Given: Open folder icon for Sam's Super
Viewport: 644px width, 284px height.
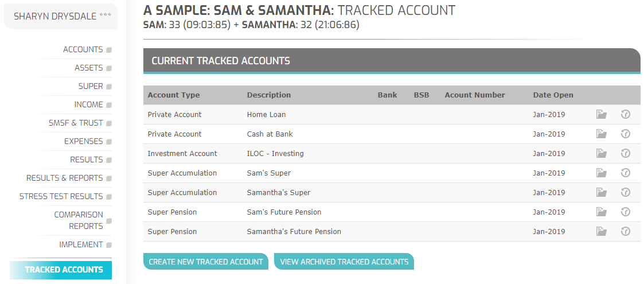Looking at the screenshot, I should [x=602, y=173].
